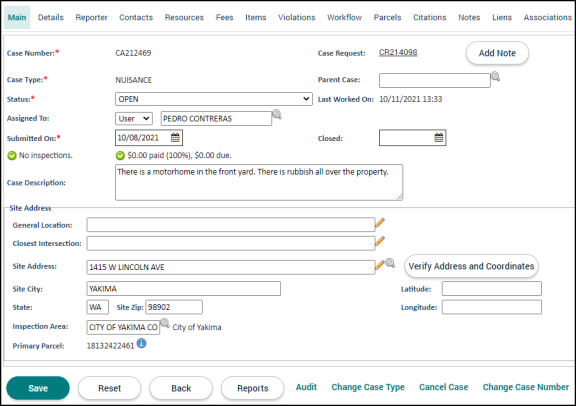Click the primary parcel number 18132422461
This screenshot has height=406, width=576.
coord(111,346)
